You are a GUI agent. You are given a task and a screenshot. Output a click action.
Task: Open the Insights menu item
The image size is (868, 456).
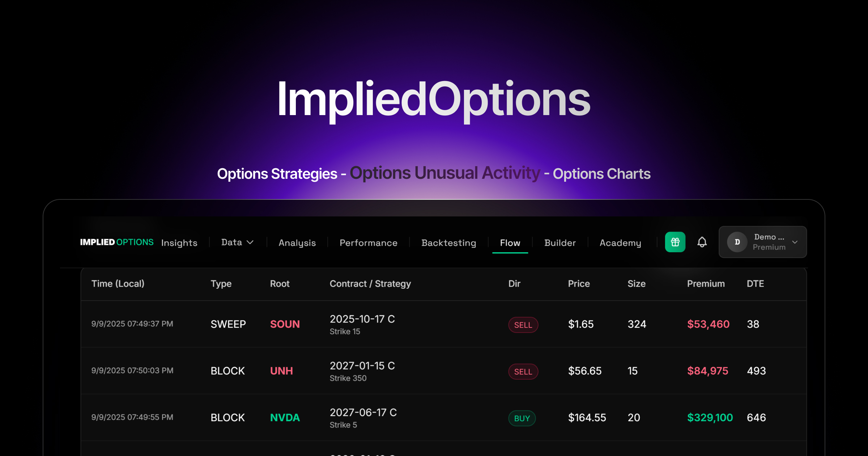coord(179,242)
